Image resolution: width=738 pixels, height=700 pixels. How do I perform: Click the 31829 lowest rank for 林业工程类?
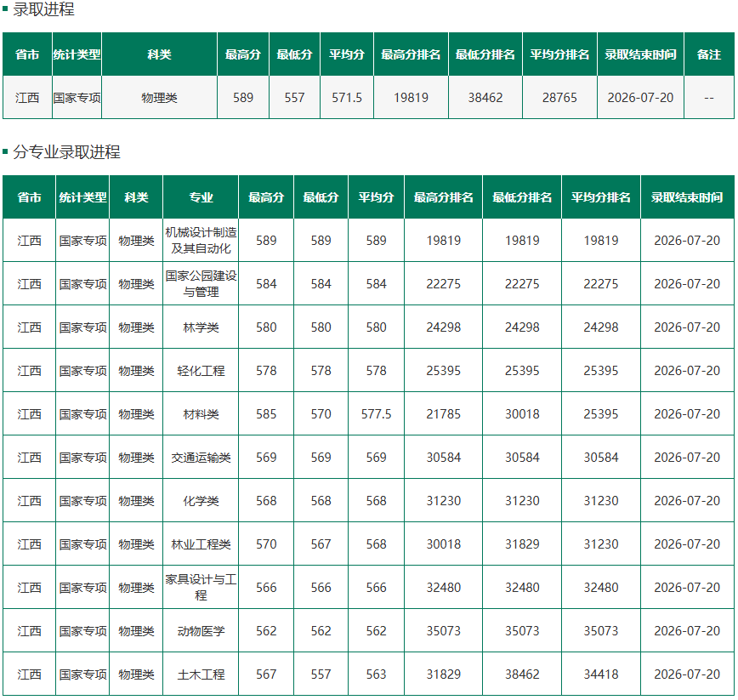pos(522,544)
